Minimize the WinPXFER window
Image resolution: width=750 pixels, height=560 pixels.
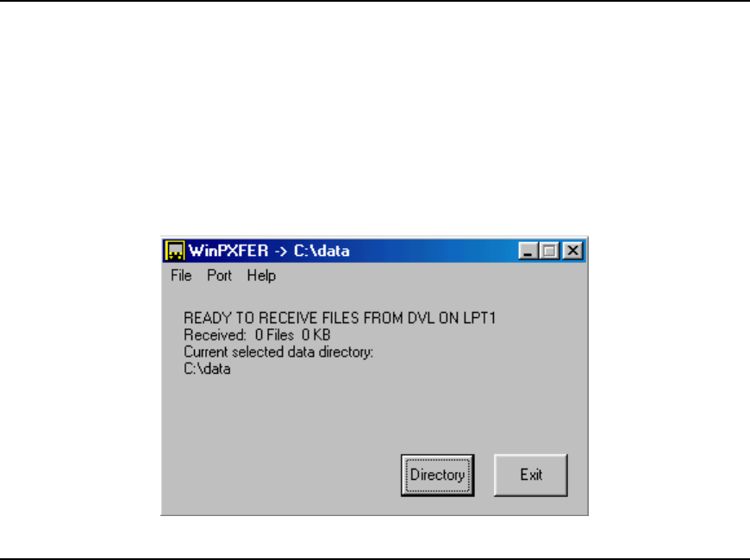click(x=528, y=251)
